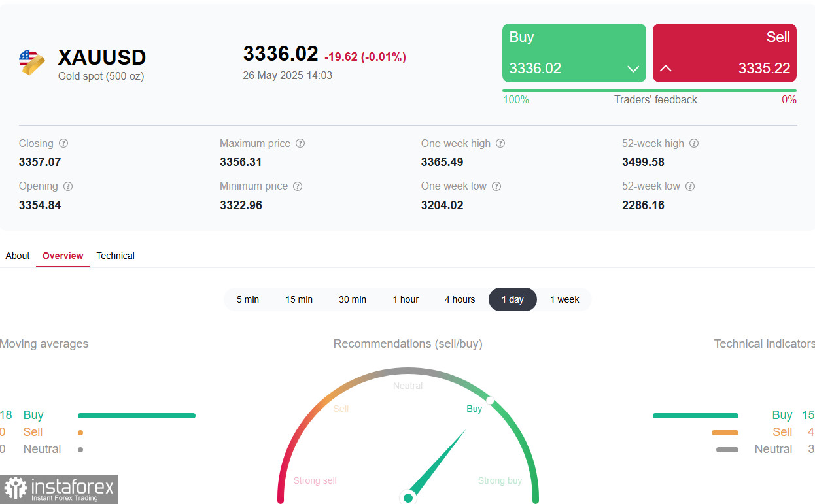
Task: Click the Maximum price value 3356.31
Action: point(241,162)
